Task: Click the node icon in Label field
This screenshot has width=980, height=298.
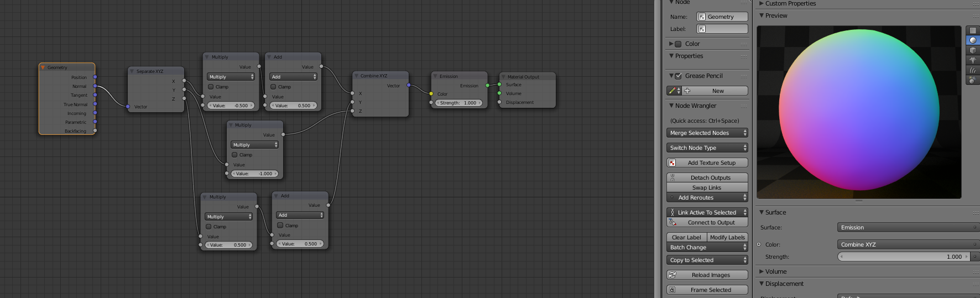Action: click(702, 29)
